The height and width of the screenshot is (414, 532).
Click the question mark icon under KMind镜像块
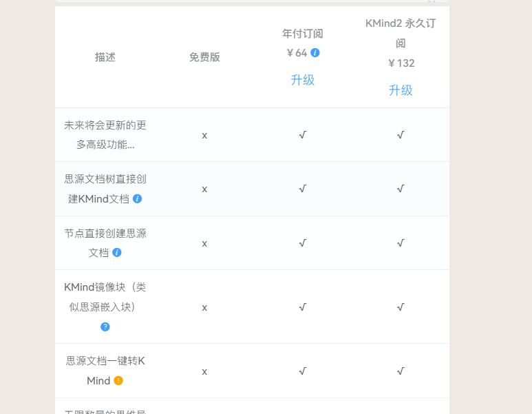pos(105,327)
